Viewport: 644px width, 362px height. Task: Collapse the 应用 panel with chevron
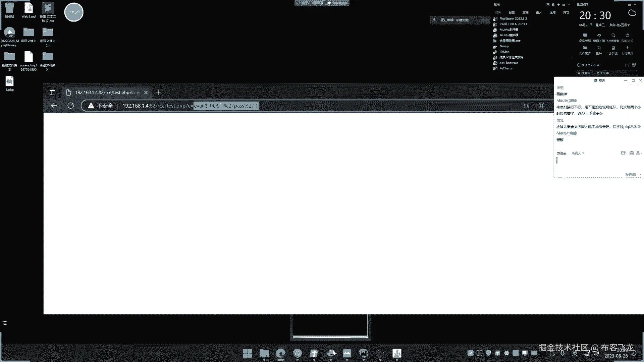(569, 4)
